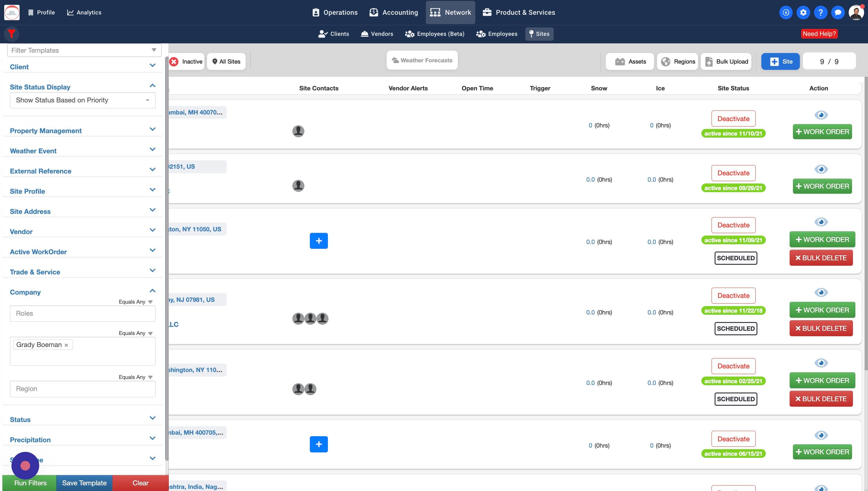Click the help question mark icon
This screenshot has width=868, height=491.
pyautogui.click(x=820, y=12)
